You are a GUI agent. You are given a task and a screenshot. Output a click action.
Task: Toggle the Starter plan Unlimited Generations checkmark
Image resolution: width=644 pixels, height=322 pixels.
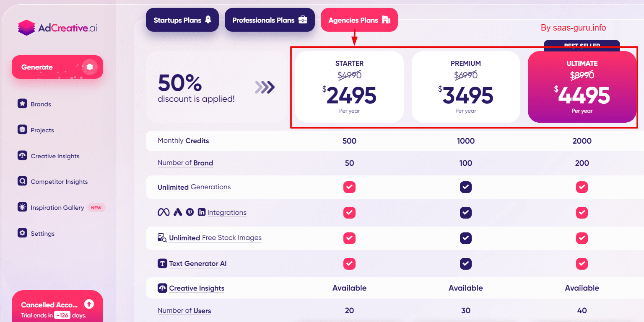pos(349,187)
